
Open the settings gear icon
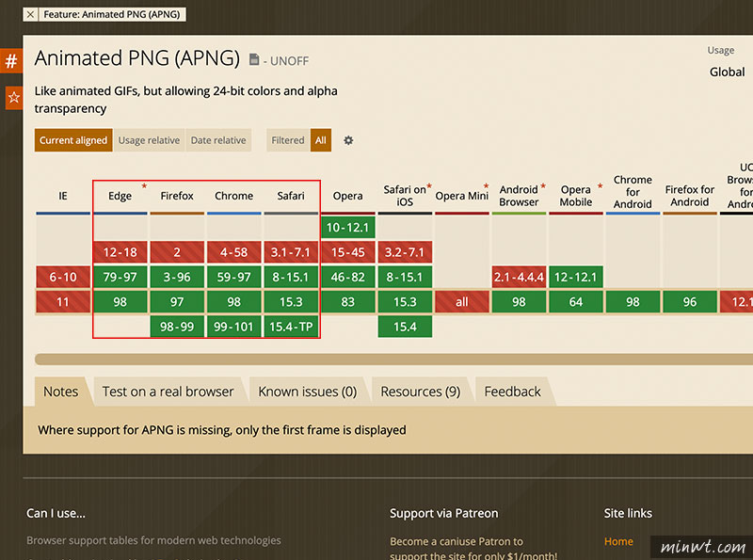(x=348, y=140)
